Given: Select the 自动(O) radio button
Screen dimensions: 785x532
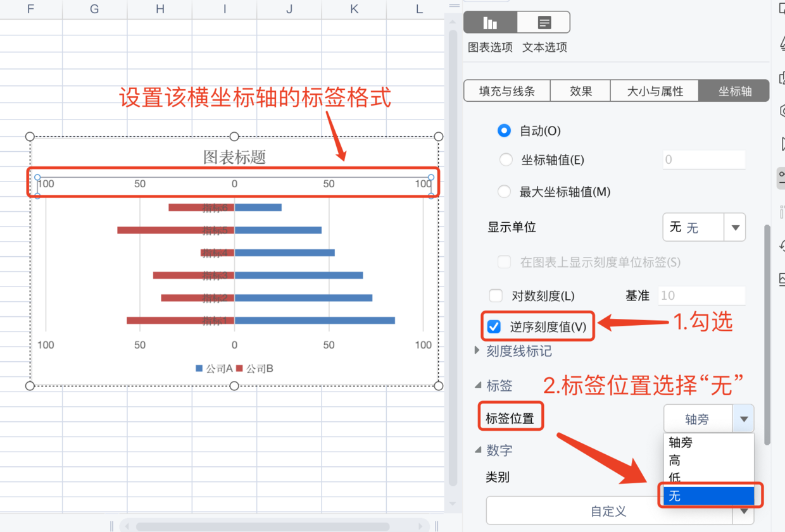Looking at the screenshot, I should click(504, 131).
